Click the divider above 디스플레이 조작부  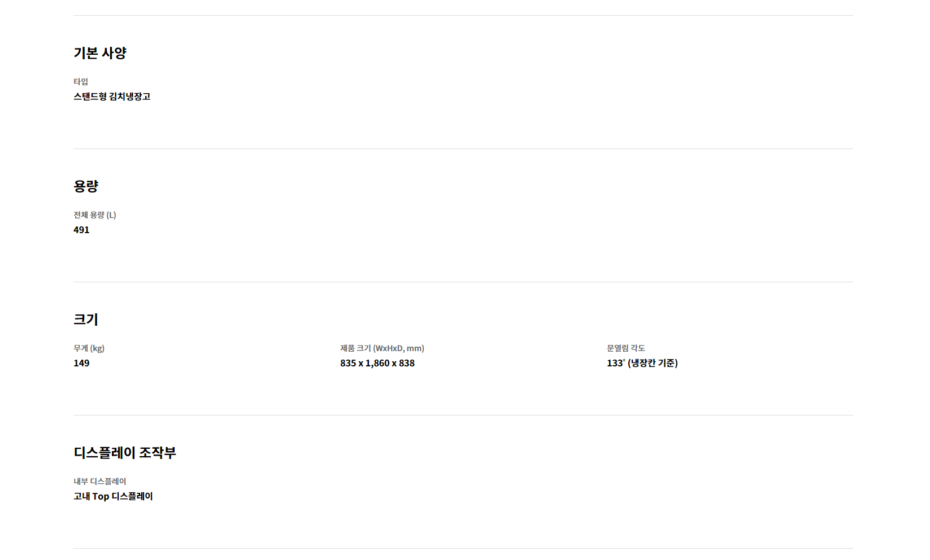[463, 415]
